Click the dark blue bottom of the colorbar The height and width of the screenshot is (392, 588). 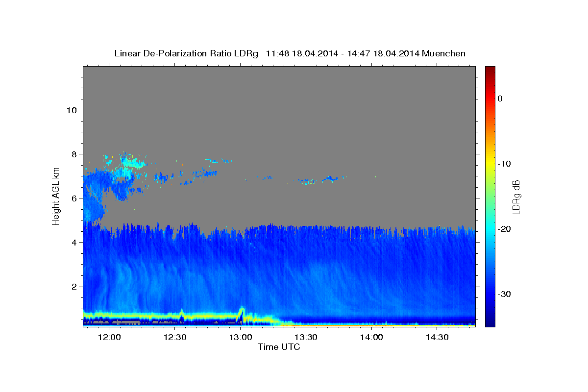pos(490,322)
